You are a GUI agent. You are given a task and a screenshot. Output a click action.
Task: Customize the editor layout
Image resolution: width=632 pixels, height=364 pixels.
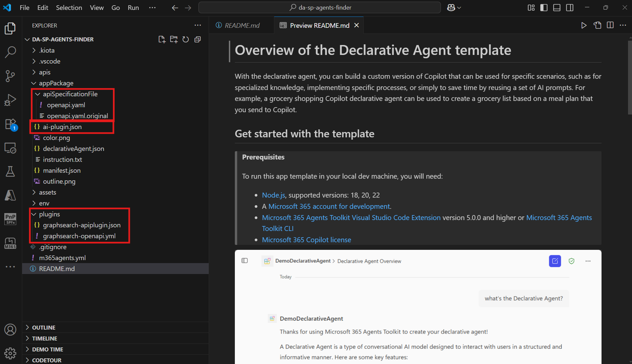click(x=531, y=8)
